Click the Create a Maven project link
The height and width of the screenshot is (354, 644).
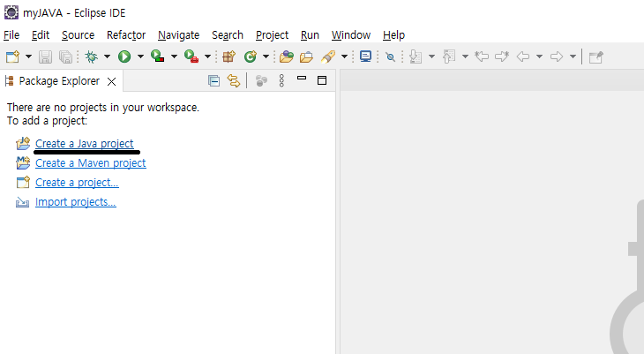tap(90, 163)
